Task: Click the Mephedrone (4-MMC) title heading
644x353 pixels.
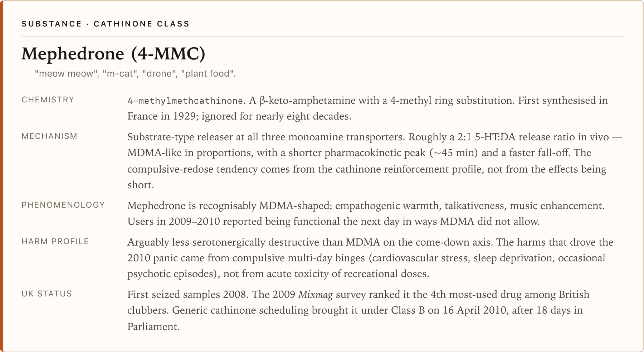Action: 113,54
